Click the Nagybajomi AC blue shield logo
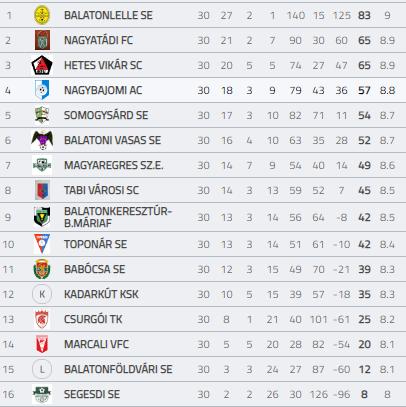The image size is (406, 407). point(42,90)
